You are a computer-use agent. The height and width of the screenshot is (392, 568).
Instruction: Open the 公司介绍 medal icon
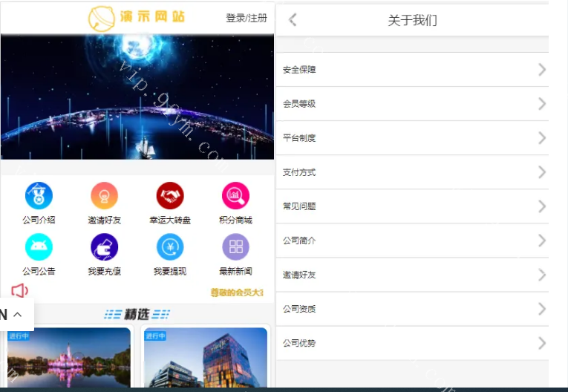[x=39, y=196]
